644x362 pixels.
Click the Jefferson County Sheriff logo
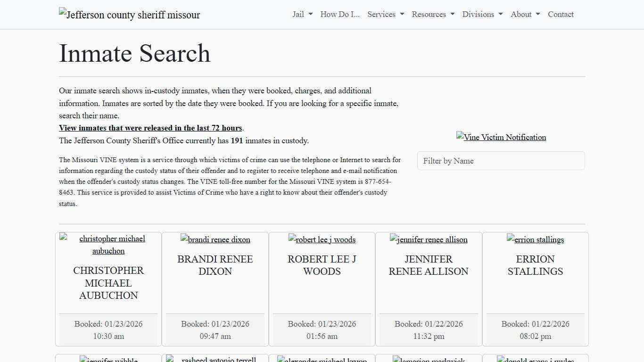(x=129, y=14)
